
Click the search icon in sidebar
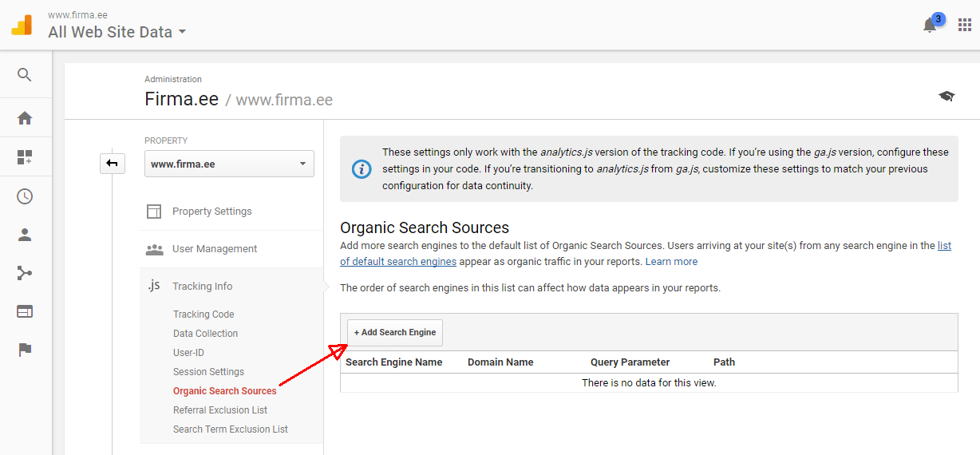(x=25, y=75)
